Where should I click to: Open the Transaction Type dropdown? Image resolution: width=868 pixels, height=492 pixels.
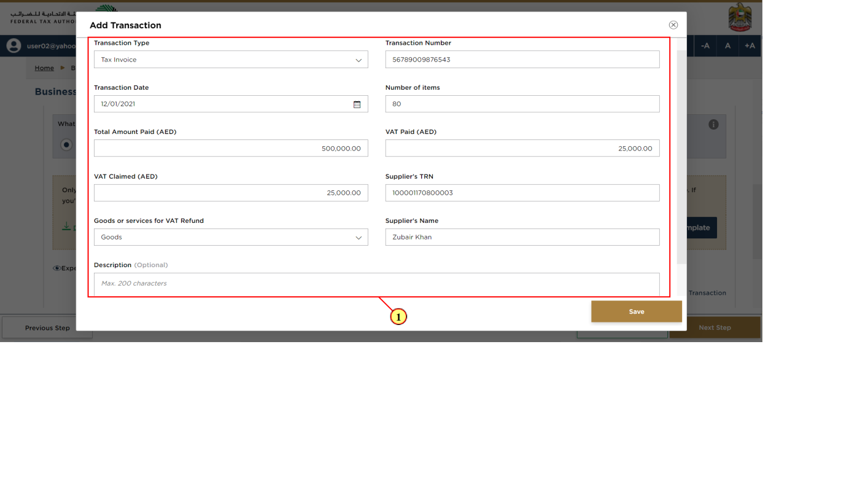(x=231, y=60)
